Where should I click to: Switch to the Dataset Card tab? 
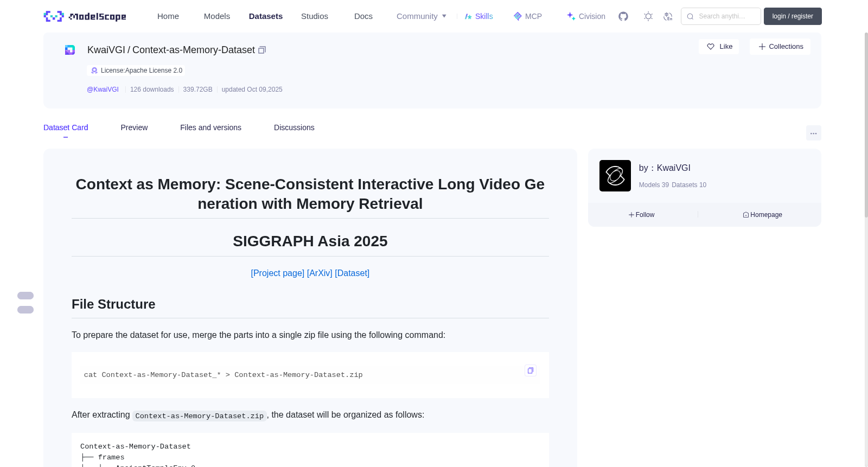click(66, 127)
